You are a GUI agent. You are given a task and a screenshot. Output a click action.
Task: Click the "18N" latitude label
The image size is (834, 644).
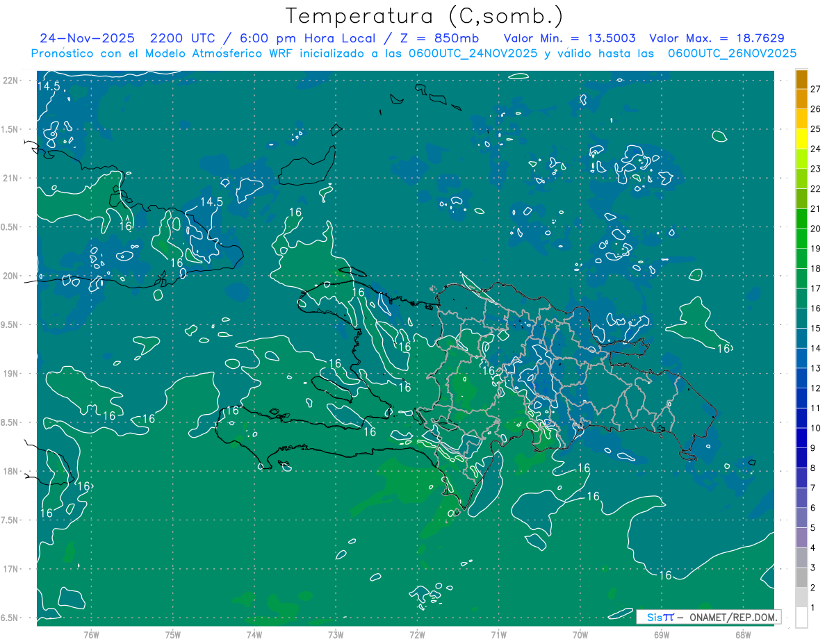coord(11,471)
